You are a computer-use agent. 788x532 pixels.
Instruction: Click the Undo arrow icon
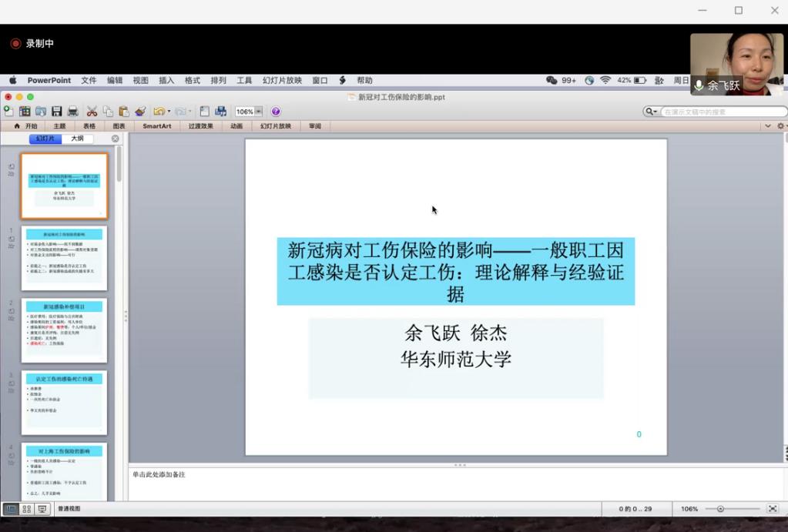point(159,112)
